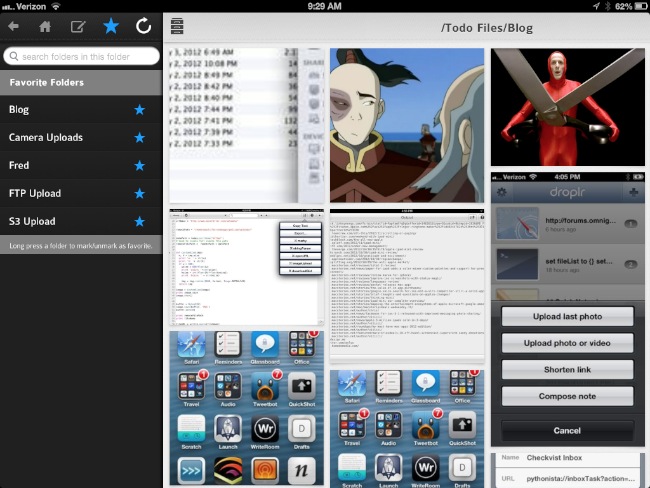Click Upload last photo button
650x488 pixels.
point(567,316)
